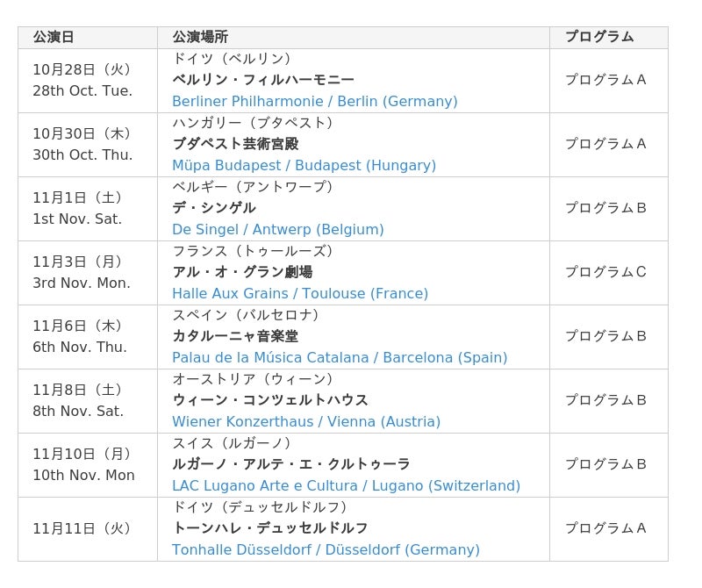The image size is (702, 588).
Task: Click the プログラム column header
Action: pyautogui.click(x=609, y=37)
